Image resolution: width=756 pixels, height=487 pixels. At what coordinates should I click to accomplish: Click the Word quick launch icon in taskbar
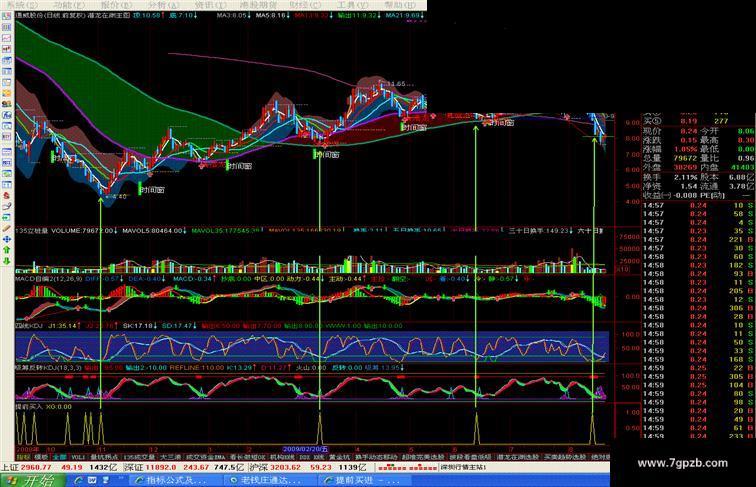[92, 480]
